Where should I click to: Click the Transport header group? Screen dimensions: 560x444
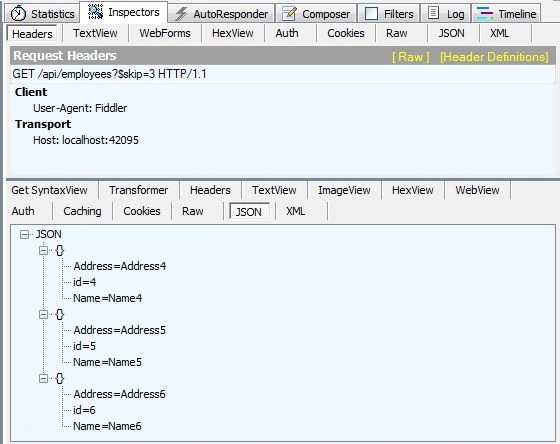tap(43, 124)
